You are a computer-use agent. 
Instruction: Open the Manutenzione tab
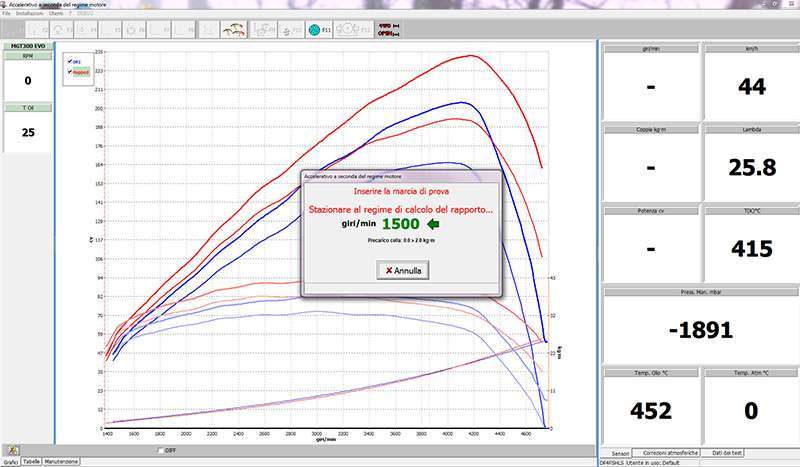(x=62, y=461)
